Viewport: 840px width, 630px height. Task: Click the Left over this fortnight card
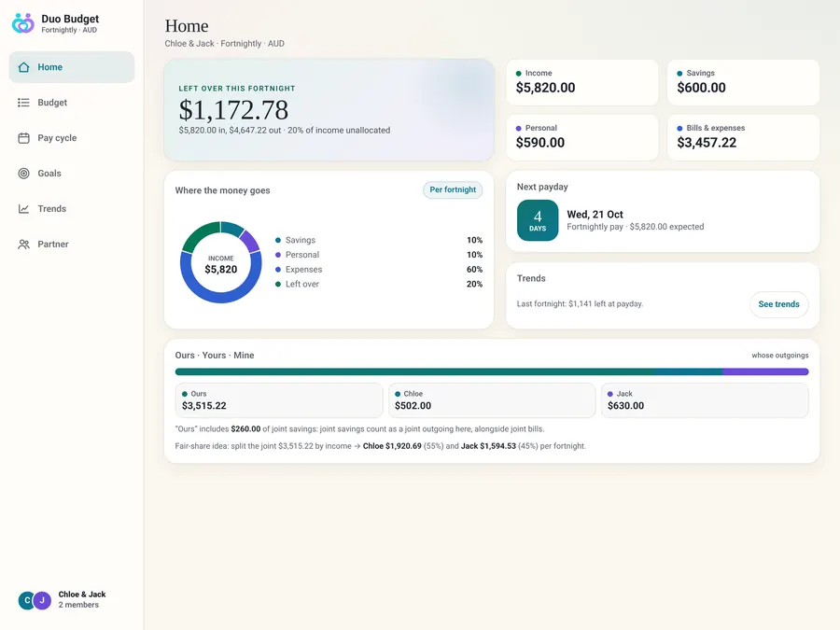tap(329, 109)
